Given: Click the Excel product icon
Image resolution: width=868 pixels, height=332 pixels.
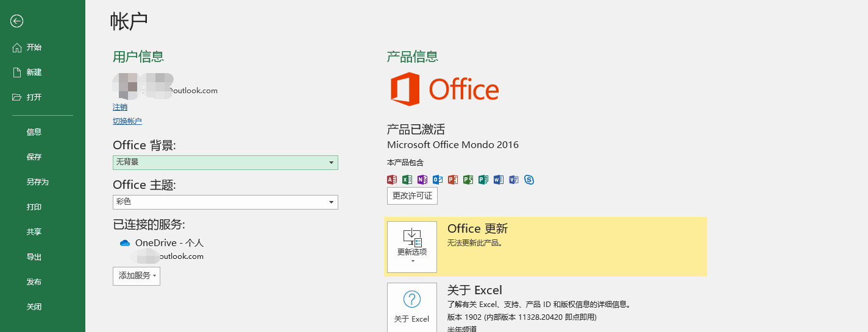Looking at the screenshot, I should tap(407, 180).
